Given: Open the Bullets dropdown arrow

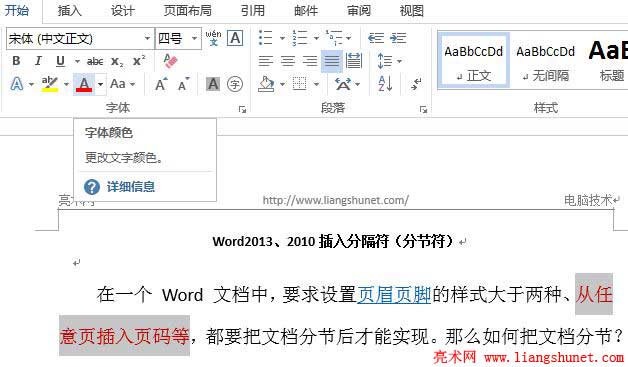Looking at the screenshot, I should (282, 38).
